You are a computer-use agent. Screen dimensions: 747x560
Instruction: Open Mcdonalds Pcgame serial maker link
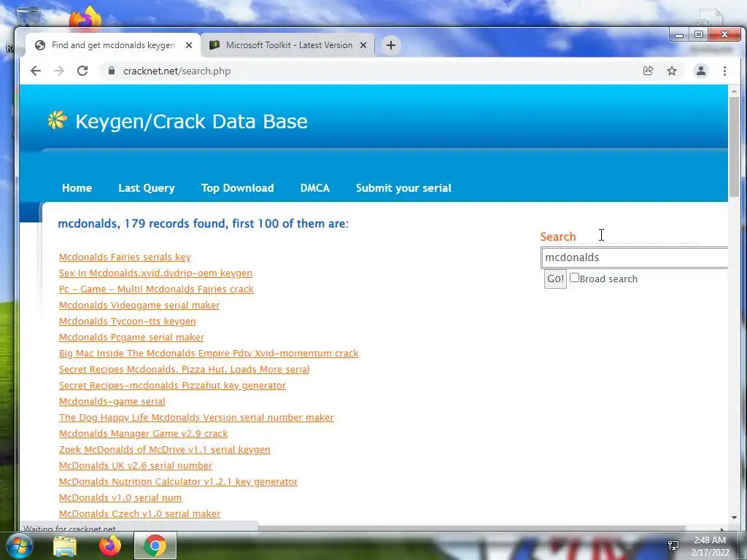click(131, 337)
